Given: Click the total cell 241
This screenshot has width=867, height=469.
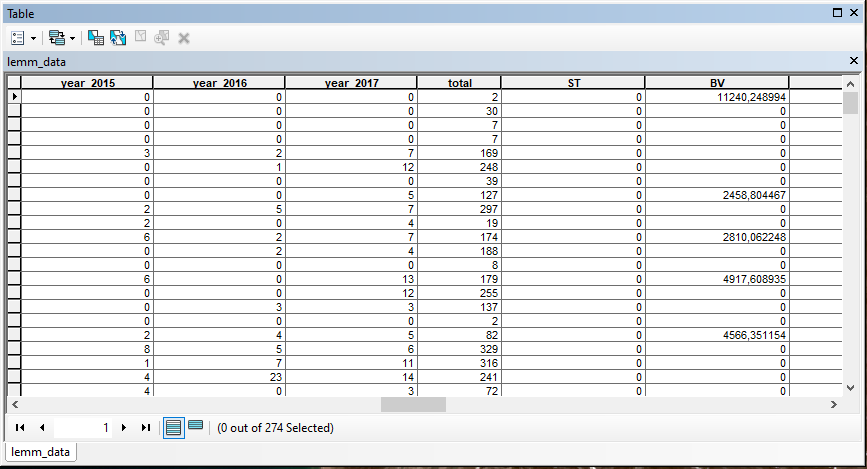Looking at the screenshot, I should 459,377.
